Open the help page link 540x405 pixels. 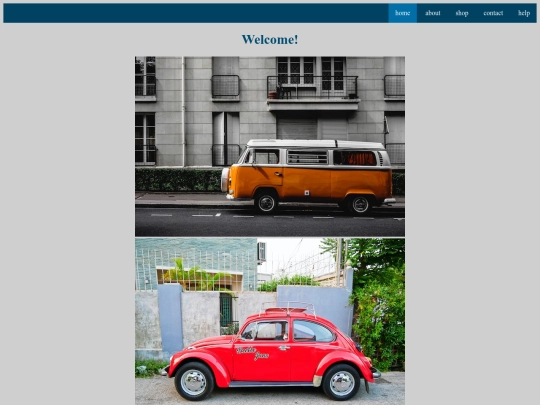tap(524, 13)
